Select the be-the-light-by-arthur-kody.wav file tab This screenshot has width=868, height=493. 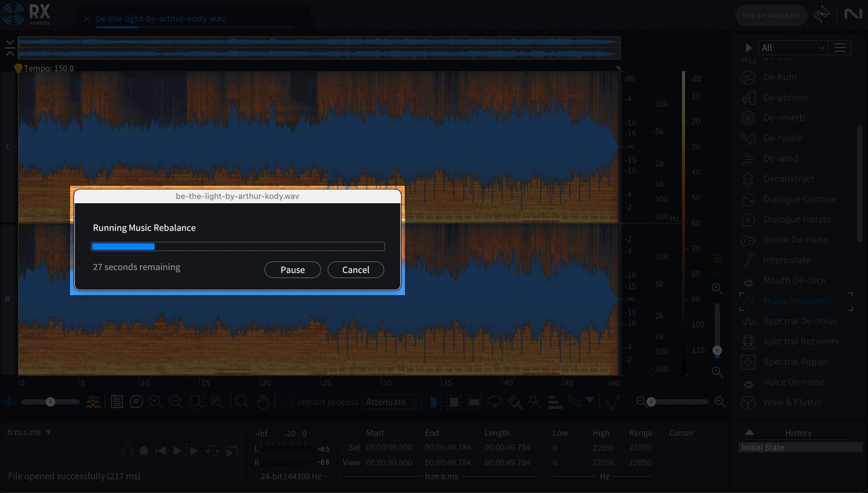pyautogui.click(x=161, y=19)
